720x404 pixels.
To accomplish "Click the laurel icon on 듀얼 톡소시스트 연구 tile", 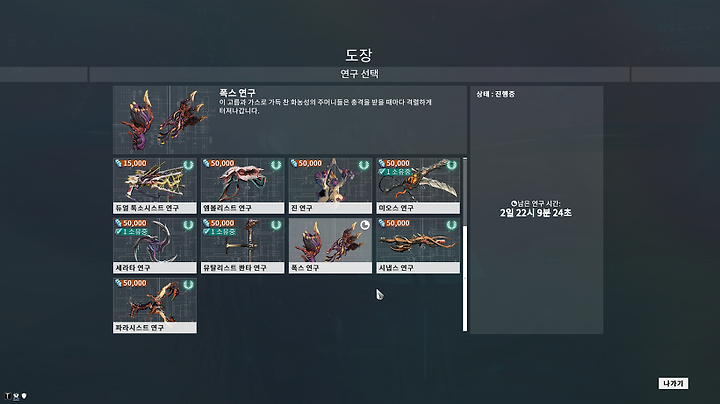I will click(188, 165).
